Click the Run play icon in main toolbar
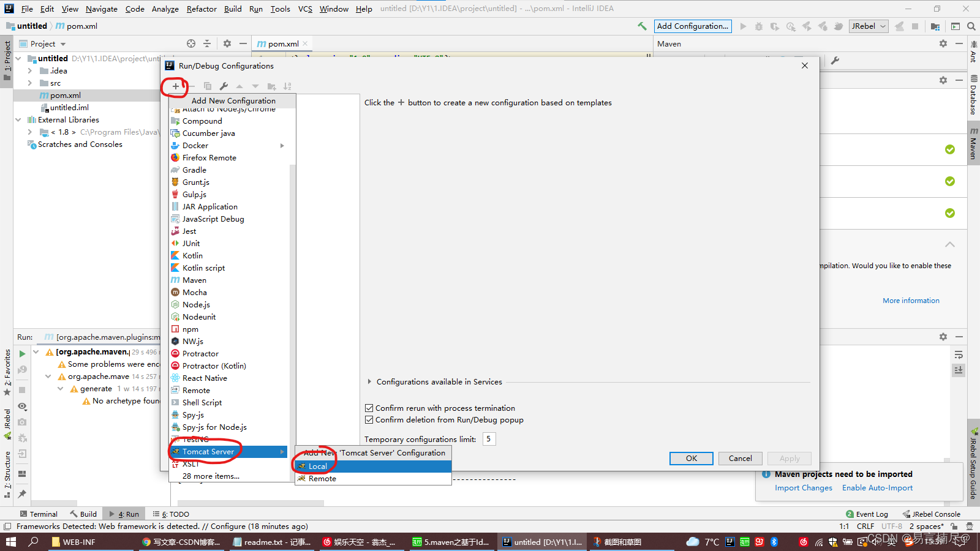980x551 pixels. coord(743,26)
